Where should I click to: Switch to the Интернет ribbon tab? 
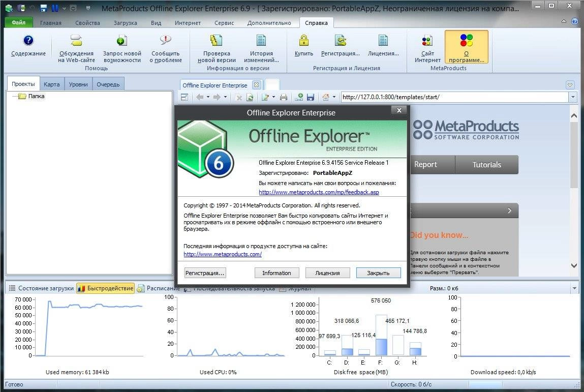[188, 23]
